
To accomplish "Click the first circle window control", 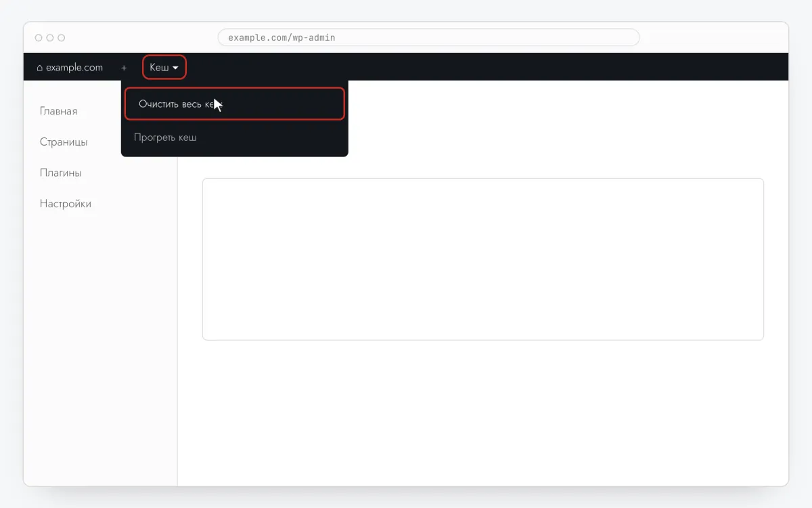I will (39, 38).
